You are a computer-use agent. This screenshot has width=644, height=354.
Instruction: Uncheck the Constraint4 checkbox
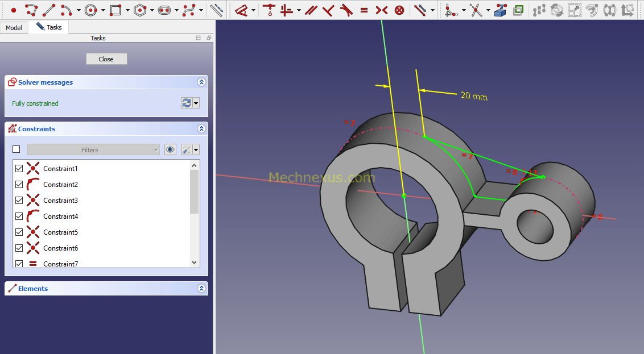tap(19, 216)
